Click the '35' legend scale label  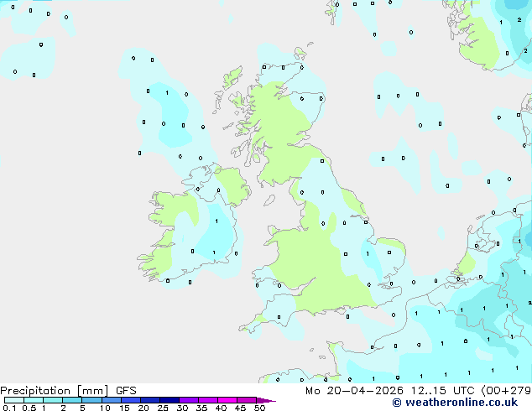(201, 408)
